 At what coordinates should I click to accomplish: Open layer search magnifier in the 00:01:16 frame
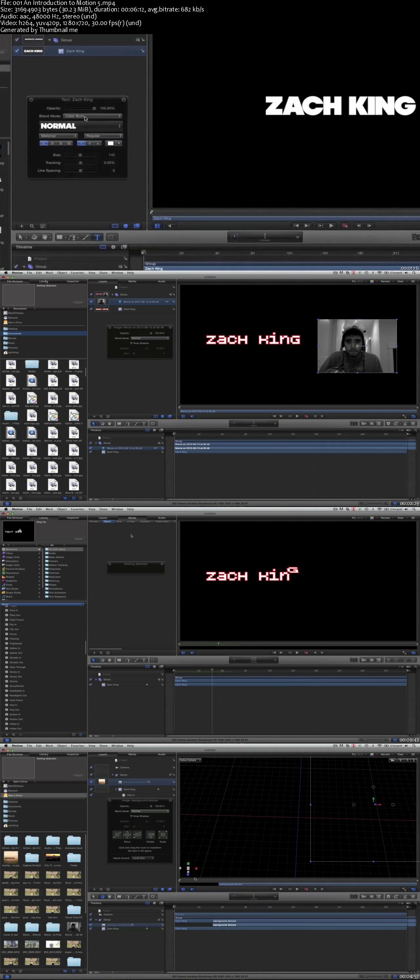32,226
